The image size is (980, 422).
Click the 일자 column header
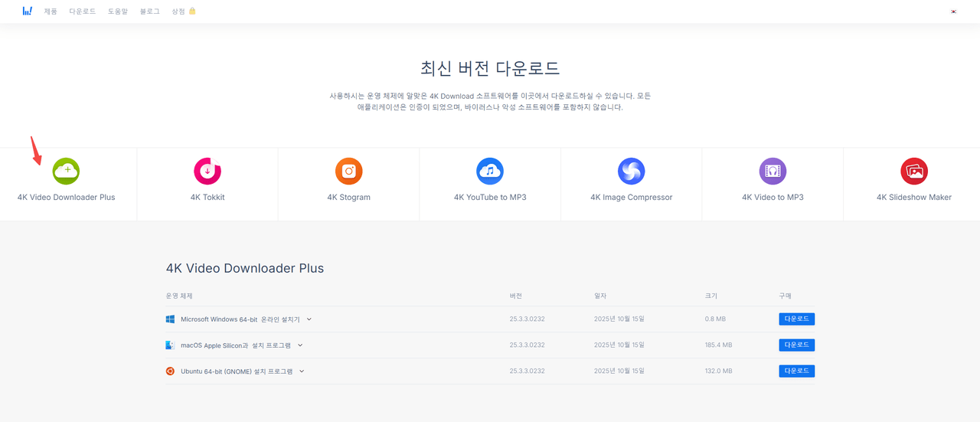600,296
